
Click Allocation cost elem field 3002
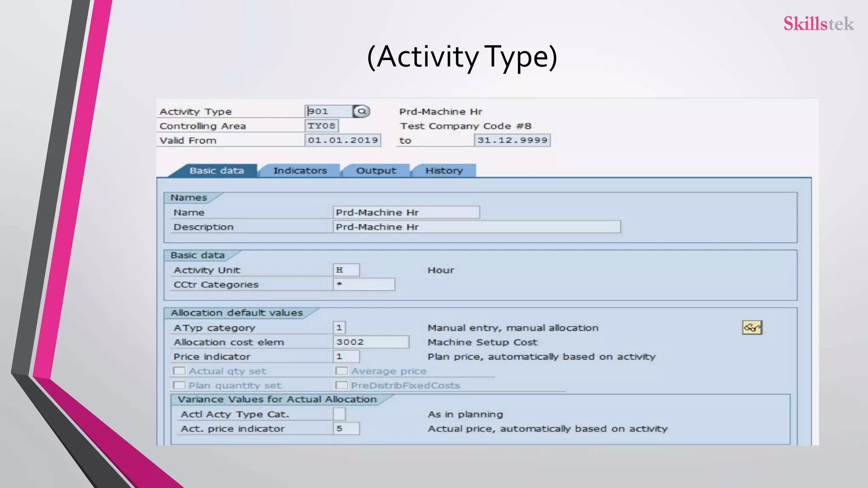[x=371, y=342]
